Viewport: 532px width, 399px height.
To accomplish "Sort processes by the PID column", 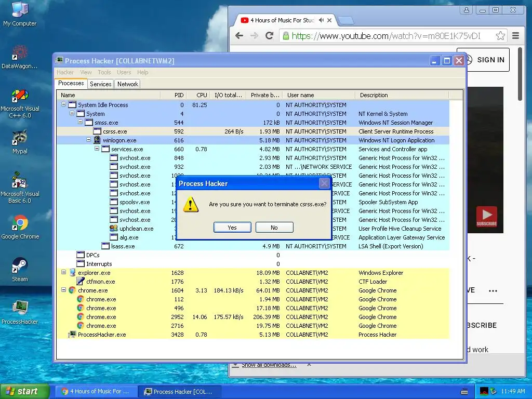I will point(173,95).
